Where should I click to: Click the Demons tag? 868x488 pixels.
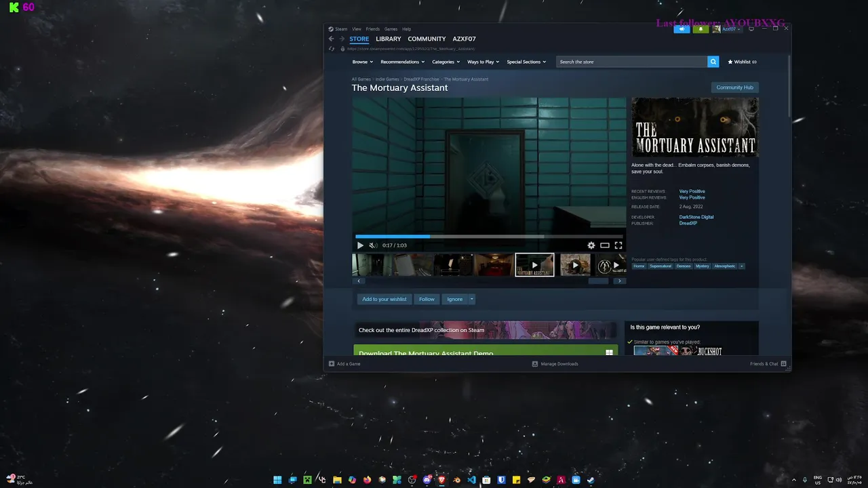point(684,266)
